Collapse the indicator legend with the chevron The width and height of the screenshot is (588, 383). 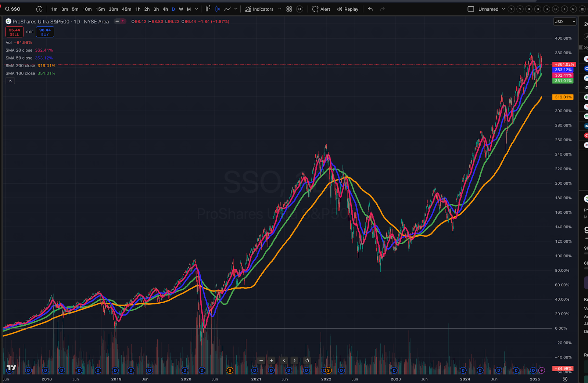pos(10,81)
